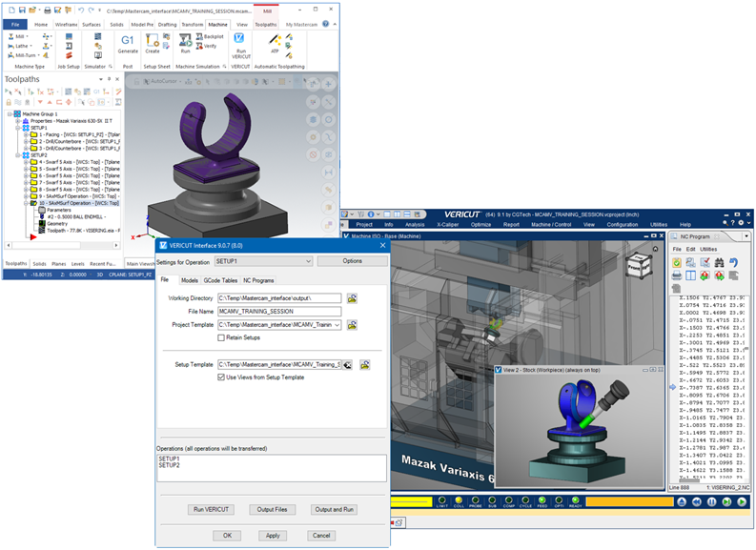Switch to the Models tab in VERICUT Interface
Viewport: 756px width, 550px height.
tap(190, 280)
